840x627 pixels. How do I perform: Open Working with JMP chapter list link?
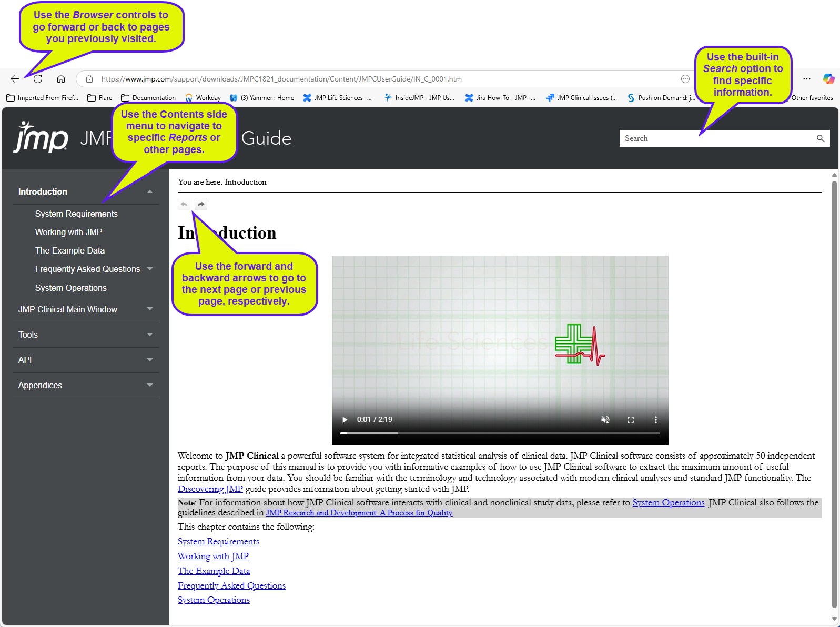213,557
